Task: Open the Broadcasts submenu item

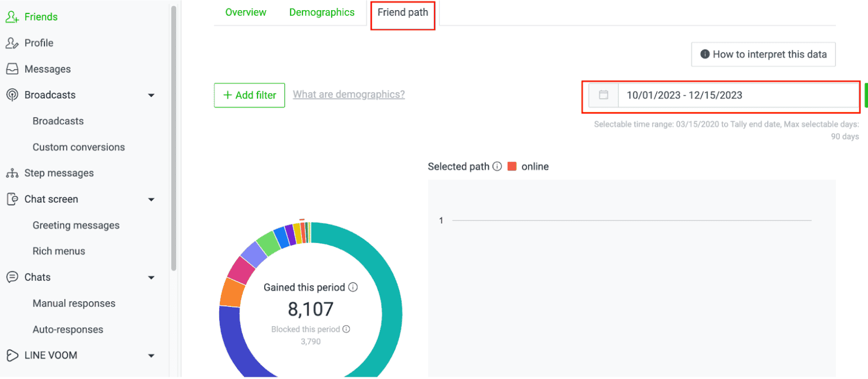Action: (x=58, y=121)
